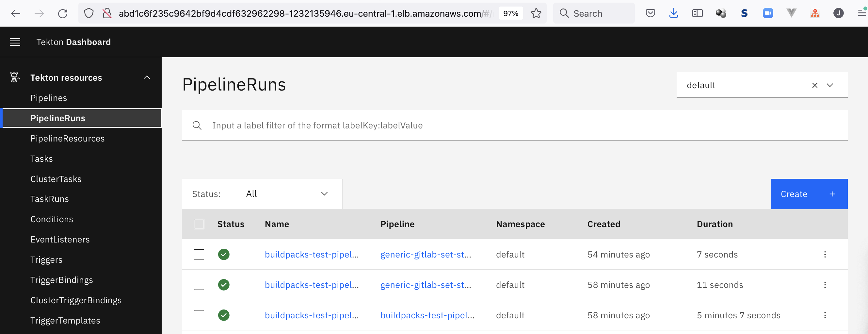The width and height of the screenshot is (868, 334).
Task: Open the browser downloads icon
Action: [x=674, y=13]
